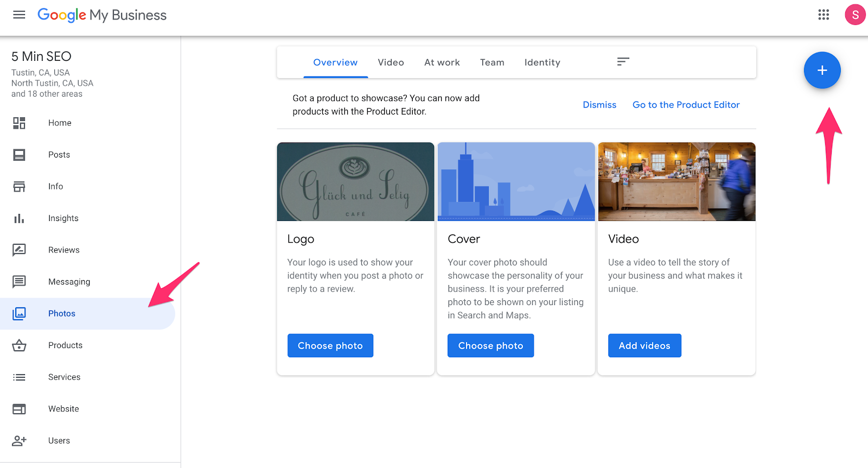Click the Video card shop photo
This screenshot has height=468, width=868.
click(676, 182)
